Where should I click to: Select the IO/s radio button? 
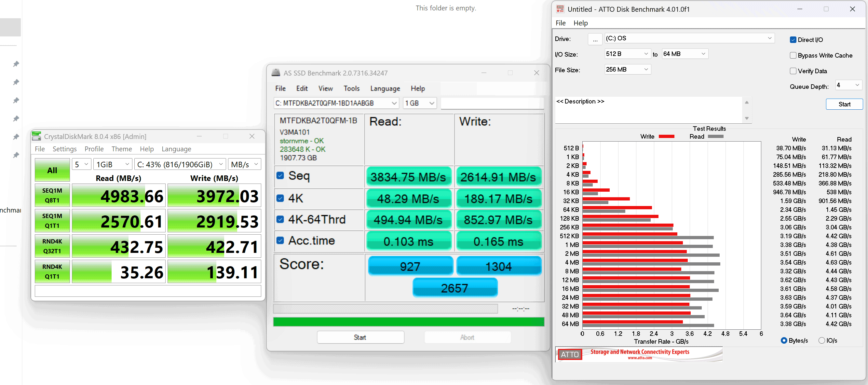[821, 340]
